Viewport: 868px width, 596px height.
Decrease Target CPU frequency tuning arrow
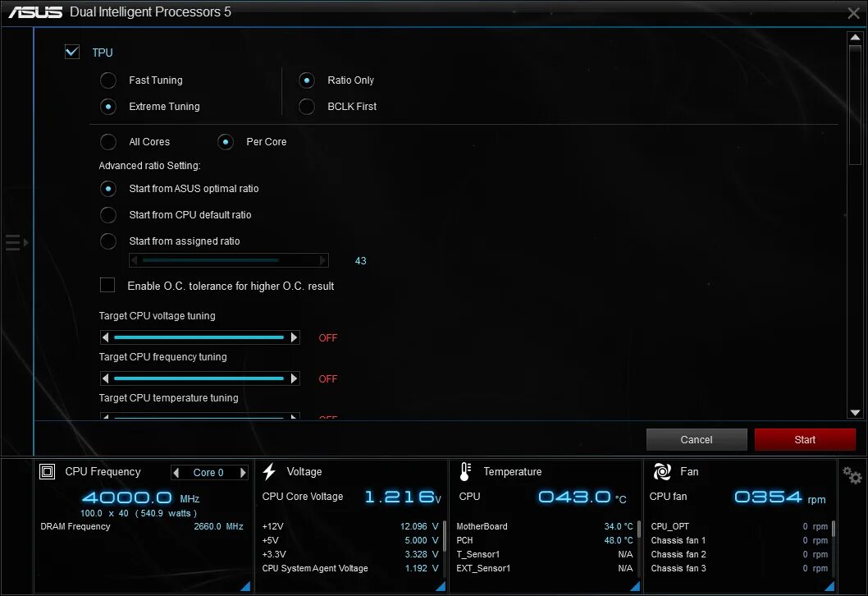pos(105,378)
